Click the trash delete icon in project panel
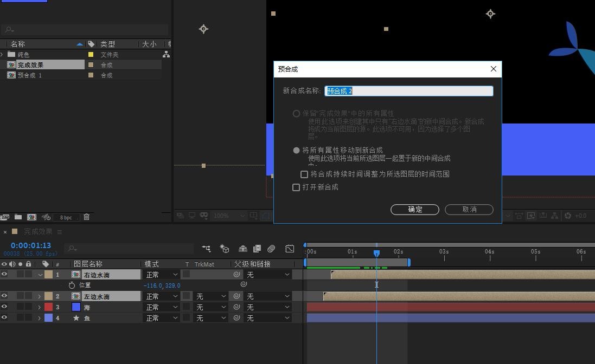Viewport: 595px width, 364px height. tap(87, 217)
